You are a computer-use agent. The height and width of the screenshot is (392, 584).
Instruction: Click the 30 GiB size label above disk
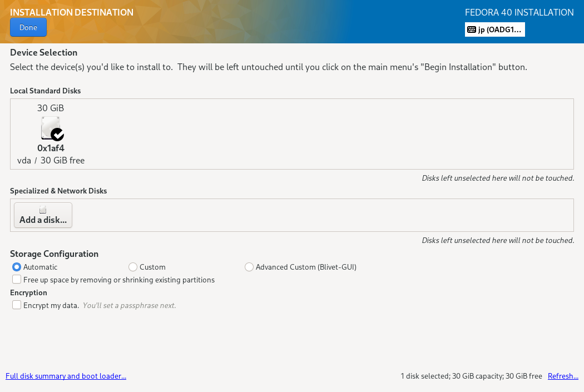coord(51,108)
